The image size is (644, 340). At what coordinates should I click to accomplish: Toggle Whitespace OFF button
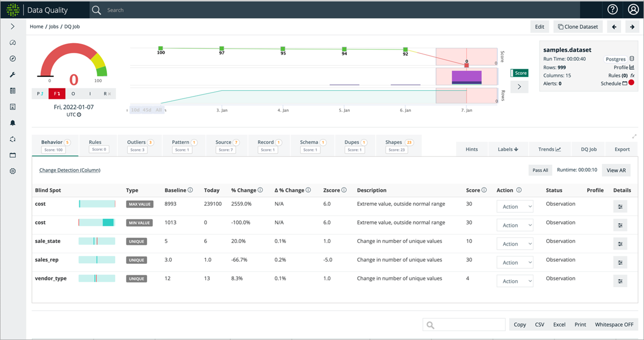pyautogui.click(x=614, y=325)
